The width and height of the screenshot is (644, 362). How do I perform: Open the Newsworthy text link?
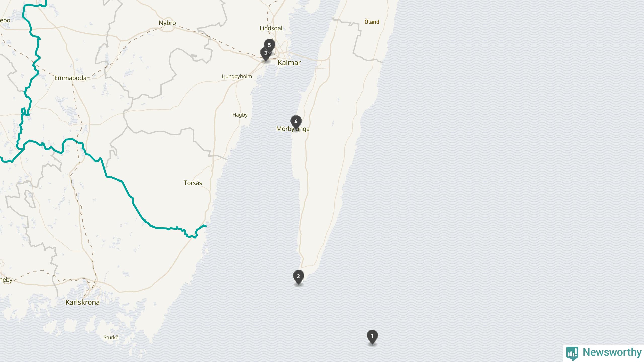(x=612, y=352)
